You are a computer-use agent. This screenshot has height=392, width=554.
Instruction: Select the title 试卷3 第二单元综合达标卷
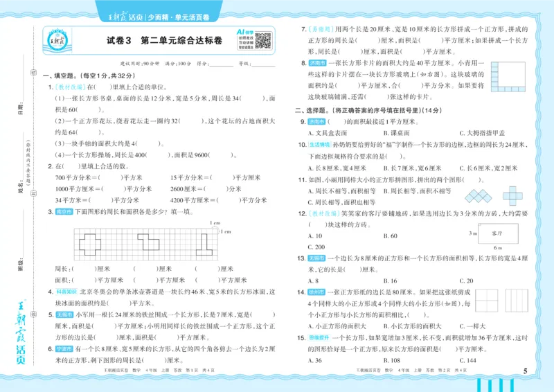pos(164,41)
